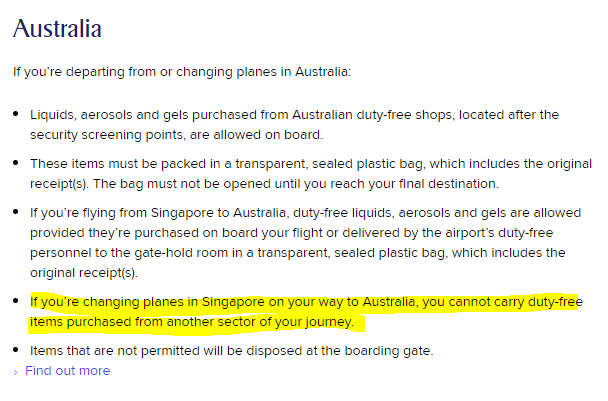This screenshot has height=401, width=608.
Task: Click the yellow highlighted sentence
Action: click(300, 313)
